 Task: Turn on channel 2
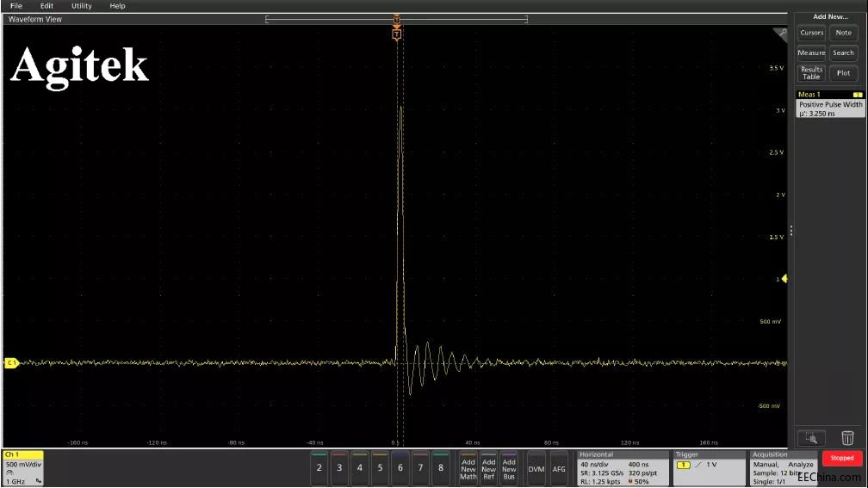tap(319, 468)
